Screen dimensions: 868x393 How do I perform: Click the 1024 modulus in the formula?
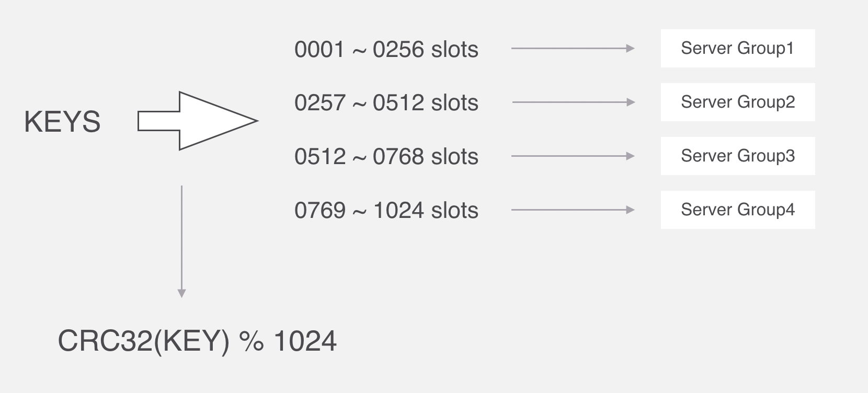(305, 341)
